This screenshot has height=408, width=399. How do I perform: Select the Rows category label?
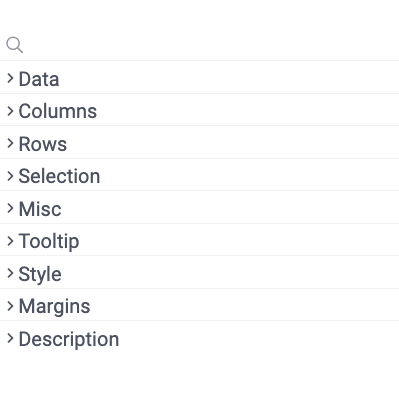43,144
